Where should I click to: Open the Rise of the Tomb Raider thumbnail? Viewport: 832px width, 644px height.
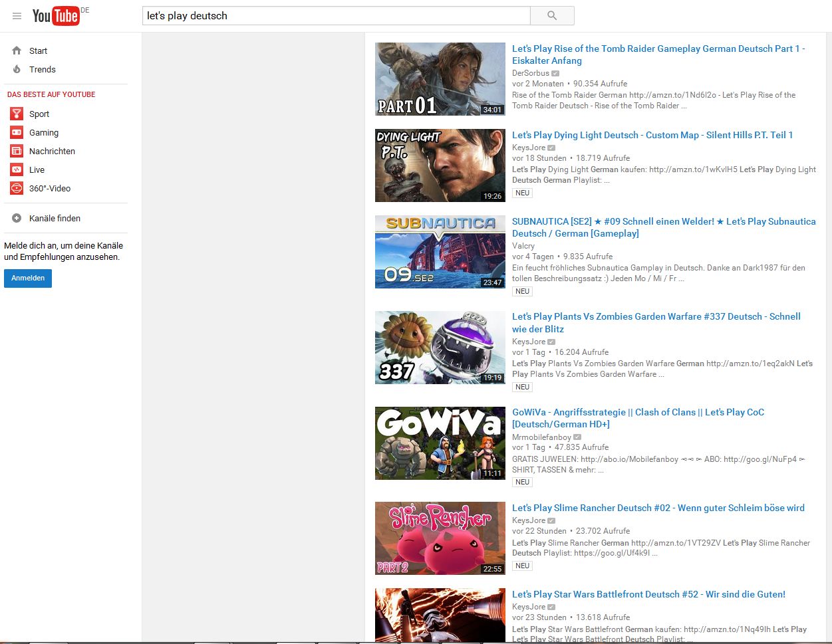coord(440,79)
